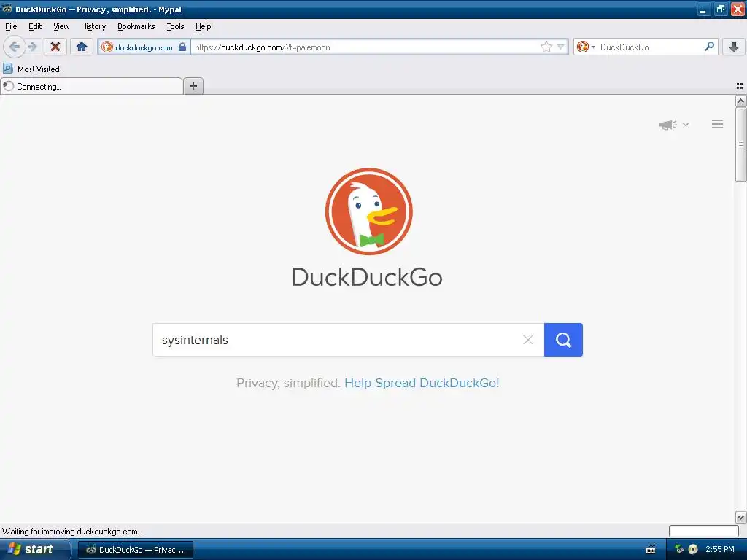Click the DuckDuckGo wordmark text

367,277
